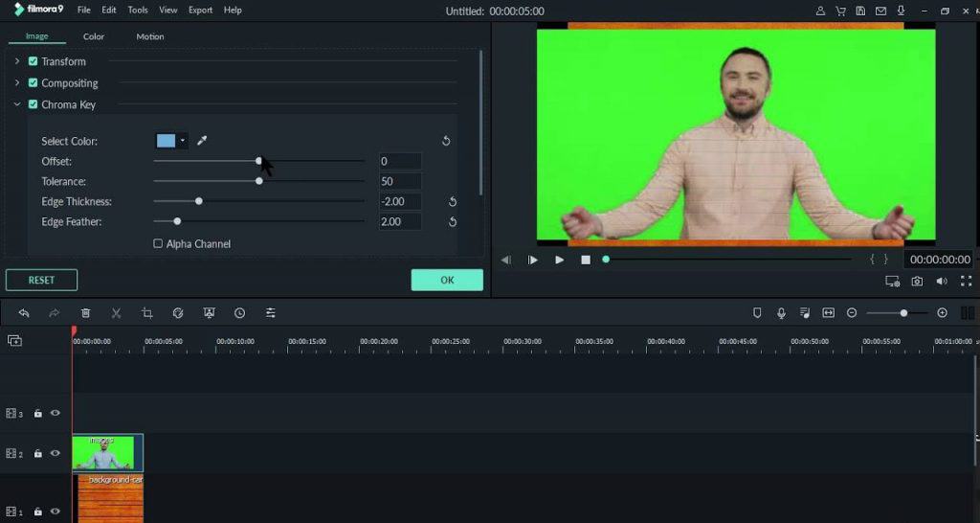Play the preview video

tap(559, 260)
